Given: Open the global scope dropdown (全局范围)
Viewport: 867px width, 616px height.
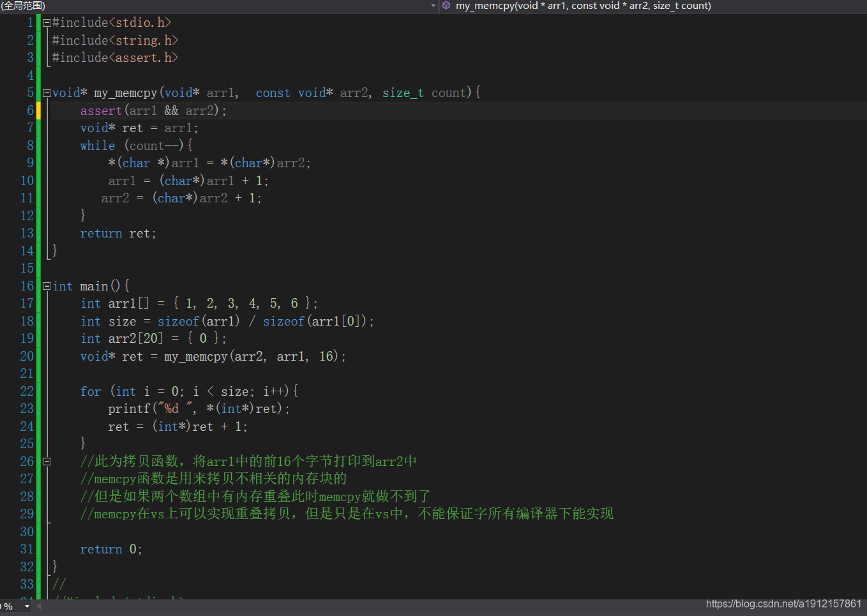Looking at the screenshot, I should click(218, 6).
